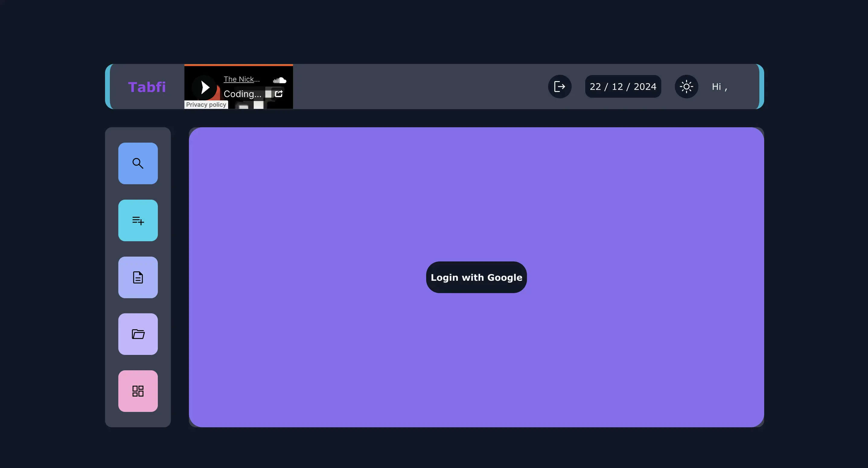Image resolution: width=868 pixels, height=468 pixels.
Task: Click Login with Google button
Action: [x=476, y=277]
